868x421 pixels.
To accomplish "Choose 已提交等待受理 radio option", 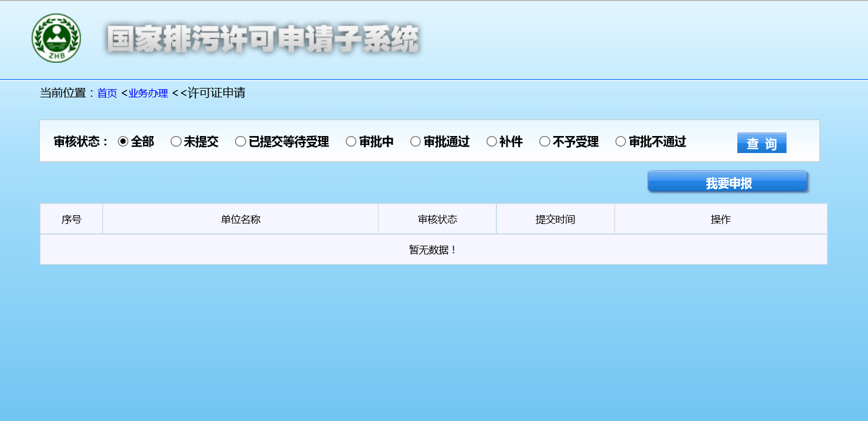I will [240, 142].
